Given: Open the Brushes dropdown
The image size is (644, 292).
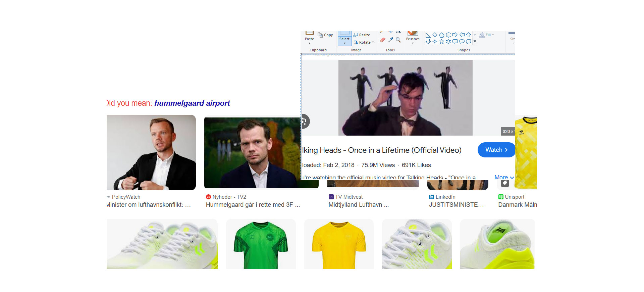Looking at the screenshot, I should click(x=413, y=43).
